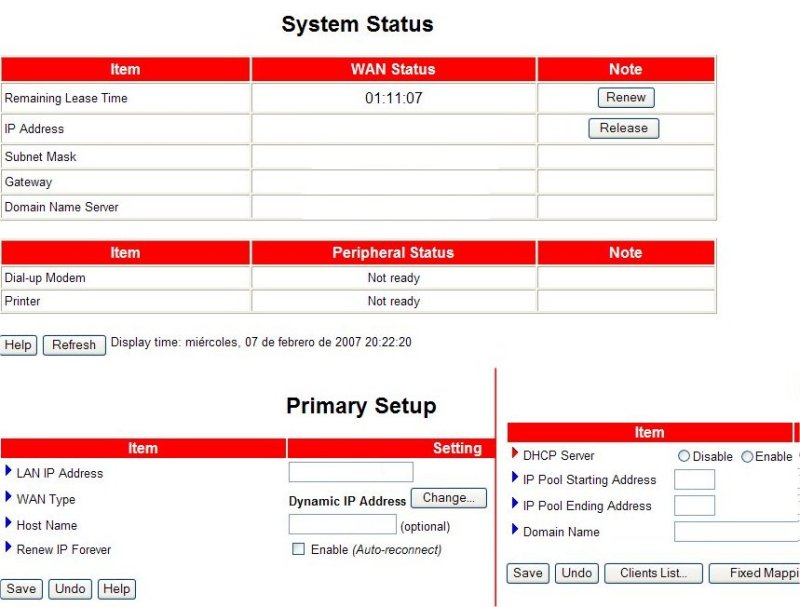Open Help under Primary Setup
This screenshot has height=607, width=800.
(x=117, y=589)
